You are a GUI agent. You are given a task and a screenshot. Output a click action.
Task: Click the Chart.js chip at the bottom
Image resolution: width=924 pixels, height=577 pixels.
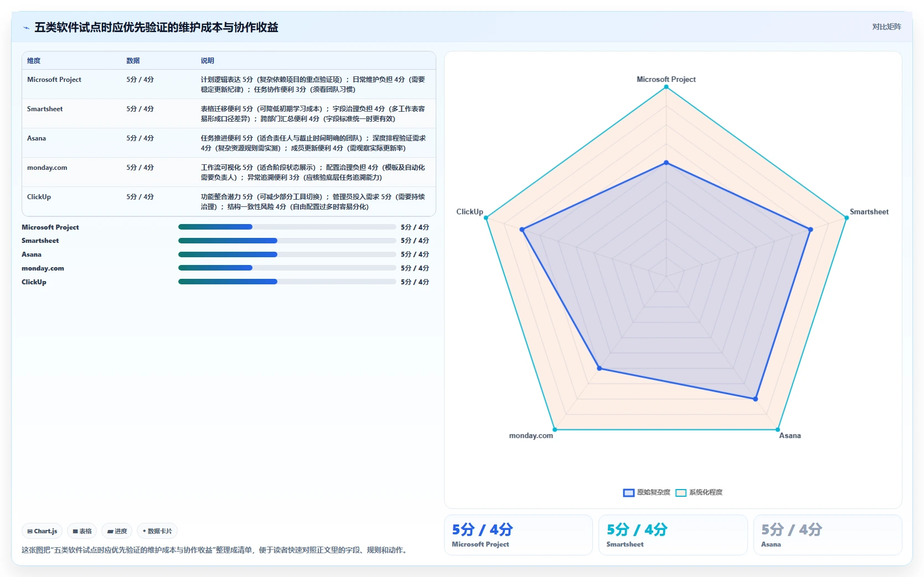coord(42,531)
